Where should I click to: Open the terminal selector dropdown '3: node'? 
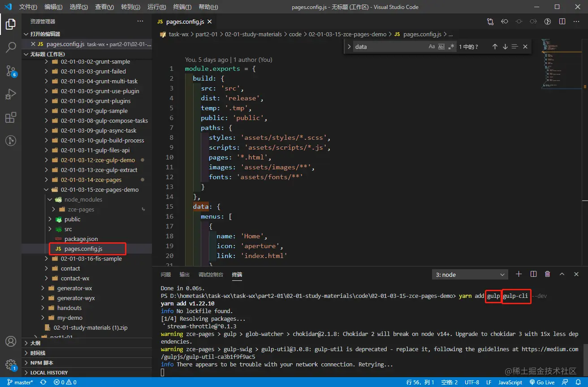(x=470, y=275)
